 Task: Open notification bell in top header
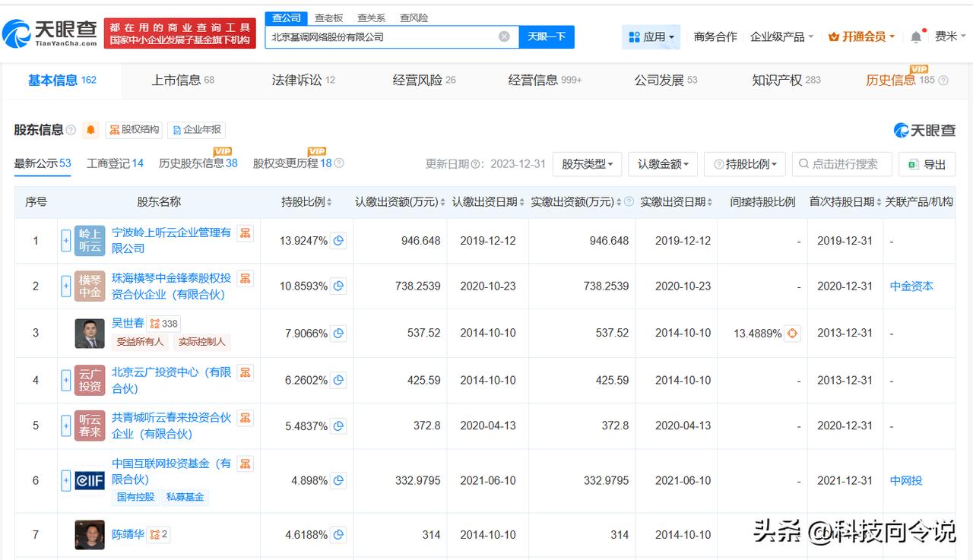916,36
